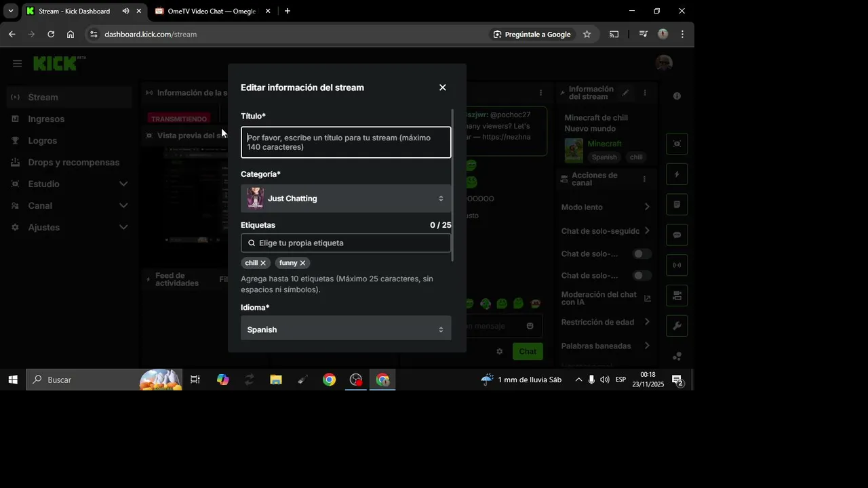Open Chrome tab search dropdown
This screenshot has width=868, height=488.
coord(11,11)
